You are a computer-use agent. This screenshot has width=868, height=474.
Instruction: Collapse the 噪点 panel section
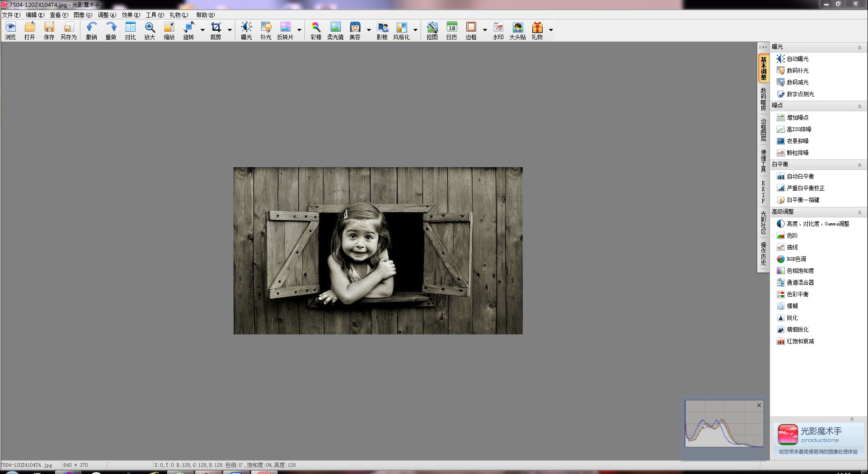[x=859, y=106]
